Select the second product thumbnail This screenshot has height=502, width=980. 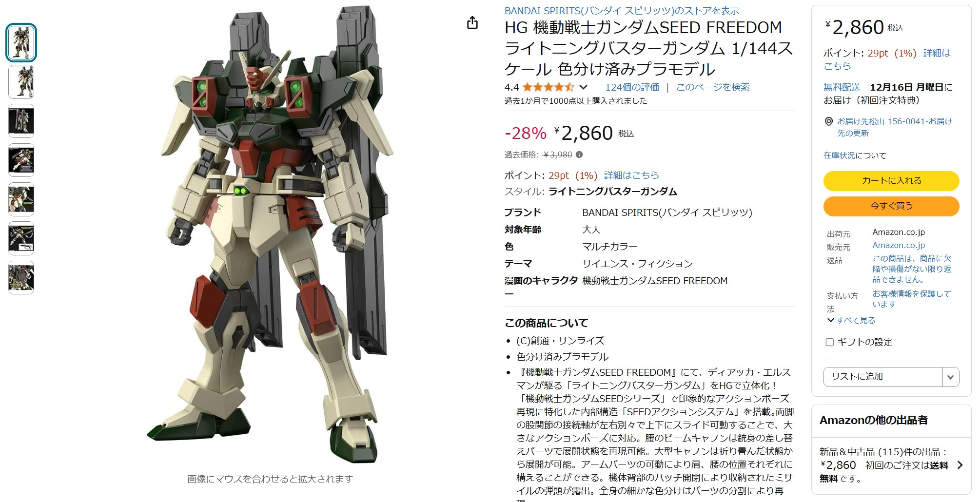tap(21, 82)
